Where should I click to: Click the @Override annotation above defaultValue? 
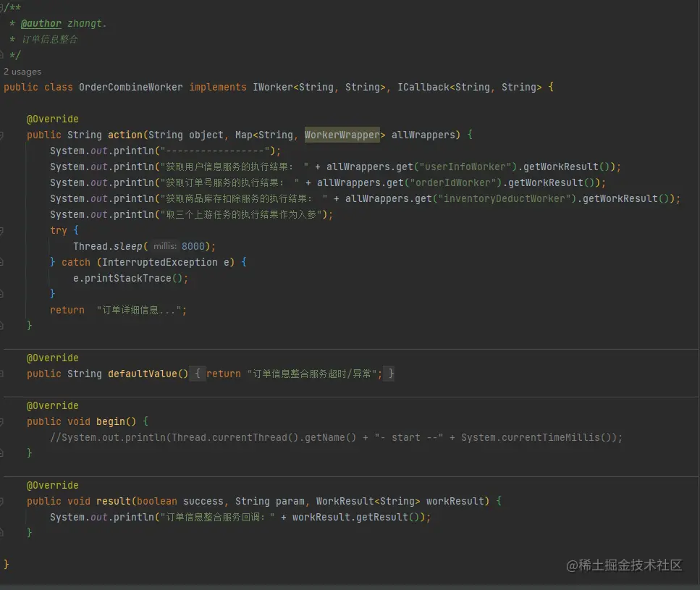tap(53, 358)
